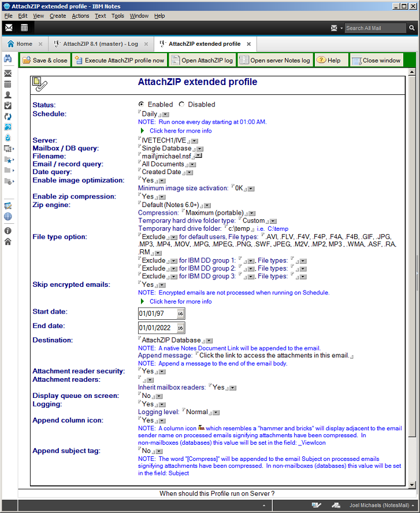This screenshot has height=513, width=420.
Task: Open the mail scope envelope beside search
Action: 334,28
